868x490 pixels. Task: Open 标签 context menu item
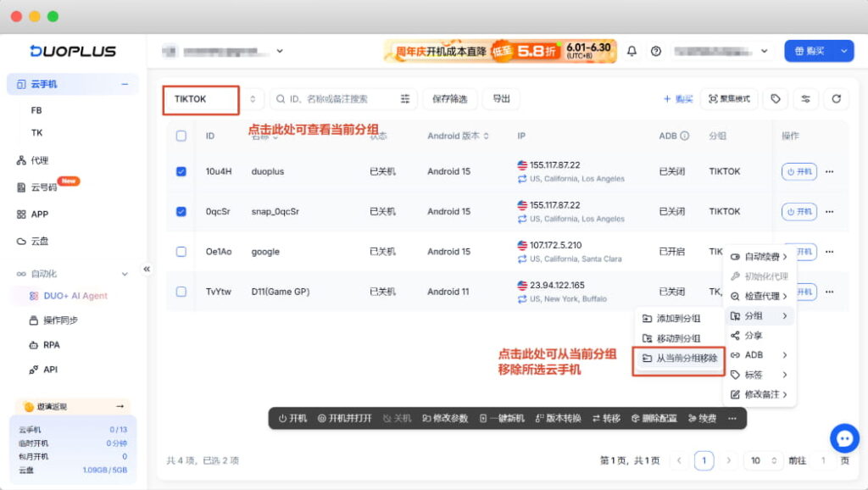[x=759, y=375]
